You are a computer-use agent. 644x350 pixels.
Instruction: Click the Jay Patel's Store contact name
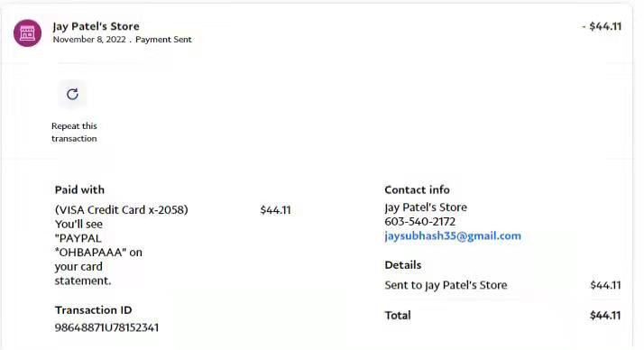426,207
